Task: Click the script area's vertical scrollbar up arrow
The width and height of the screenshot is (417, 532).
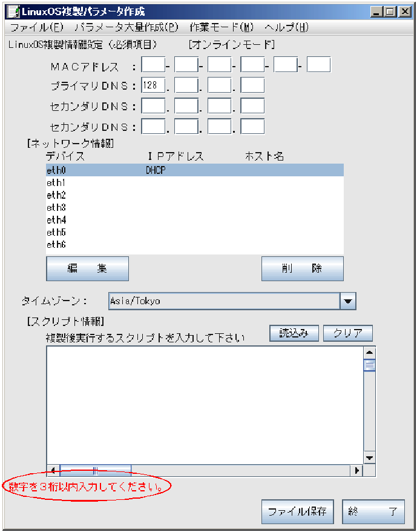Action: click(x=370, y=353)
